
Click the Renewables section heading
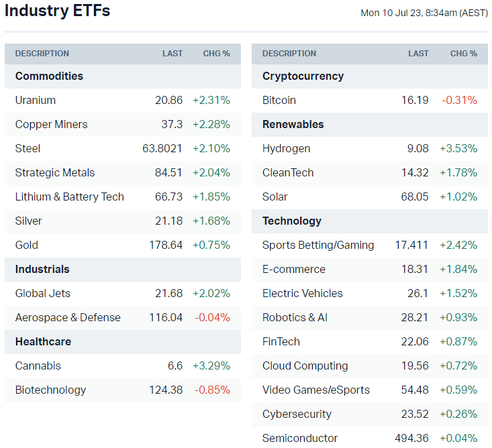[293, 125]
